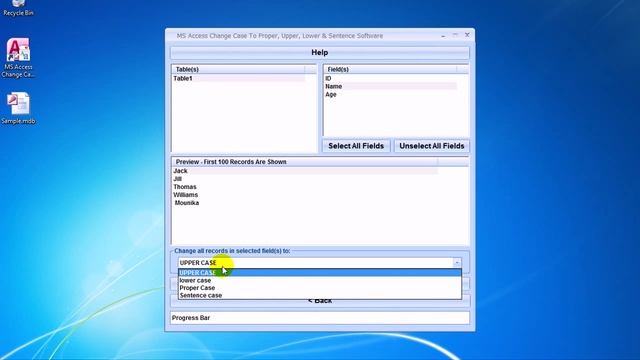Click Unselect All Fields button

(431, 146)
